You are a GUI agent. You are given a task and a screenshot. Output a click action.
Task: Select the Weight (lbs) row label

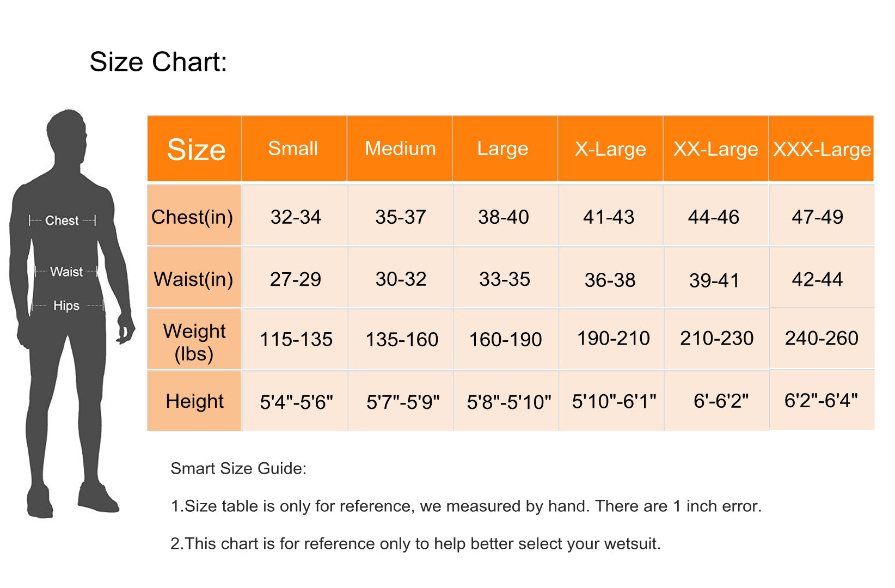point(194,342)
